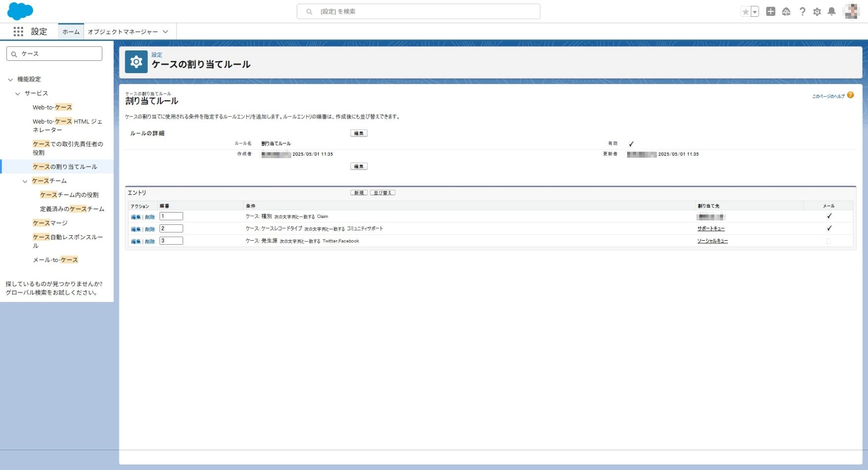Screen dimensions: 868x470
Task: Click the mail checkmark for entry 1
Action: coord(829,216)
